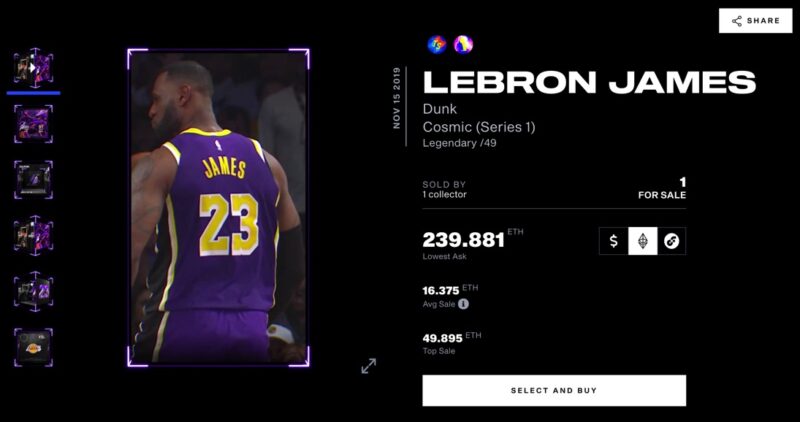Expand the moment video to fullscreen
800x422 pixels.
point(368,366)
